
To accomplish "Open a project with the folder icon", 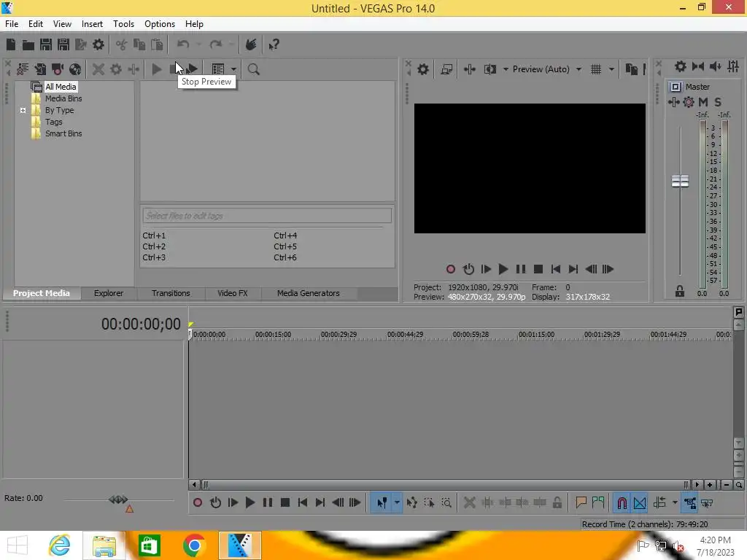I will tap(28, 44).
